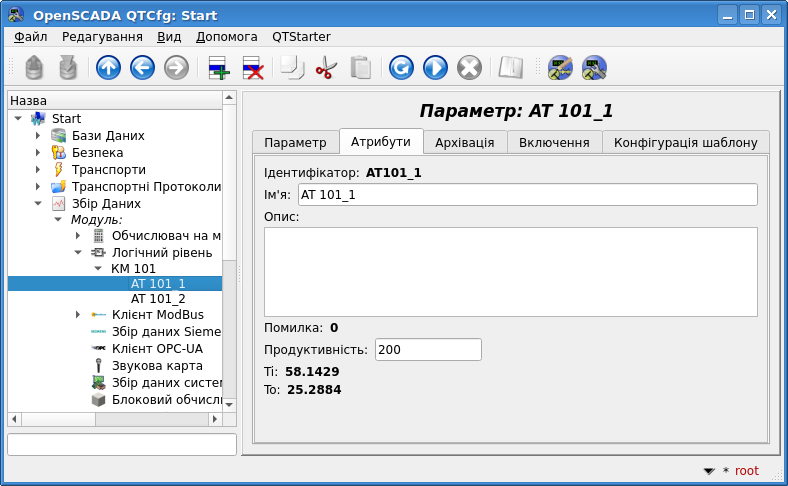Click the Load from database toolbar icon
This screenshot has width=788, height=486.
[x=34, y=67]
